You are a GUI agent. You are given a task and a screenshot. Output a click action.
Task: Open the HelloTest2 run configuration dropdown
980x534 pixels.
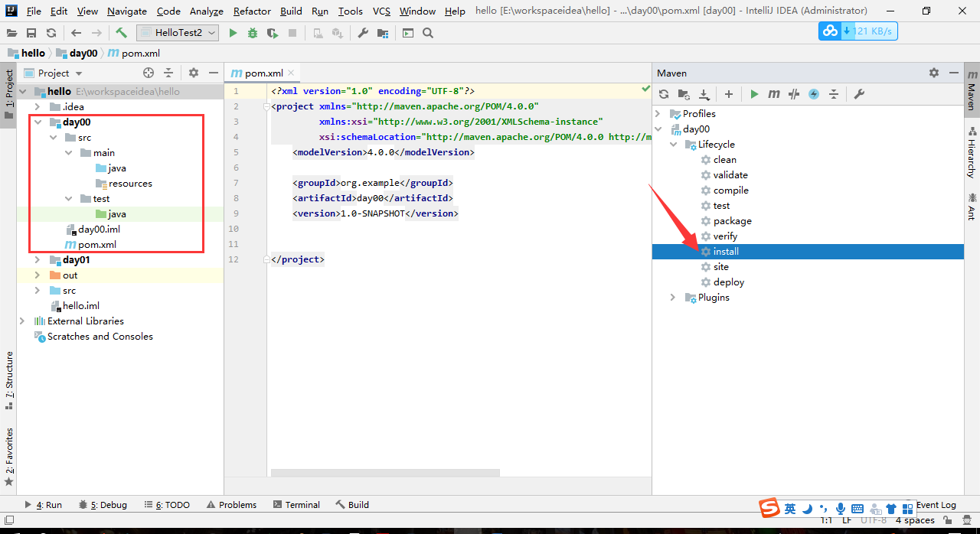(178, 33)
